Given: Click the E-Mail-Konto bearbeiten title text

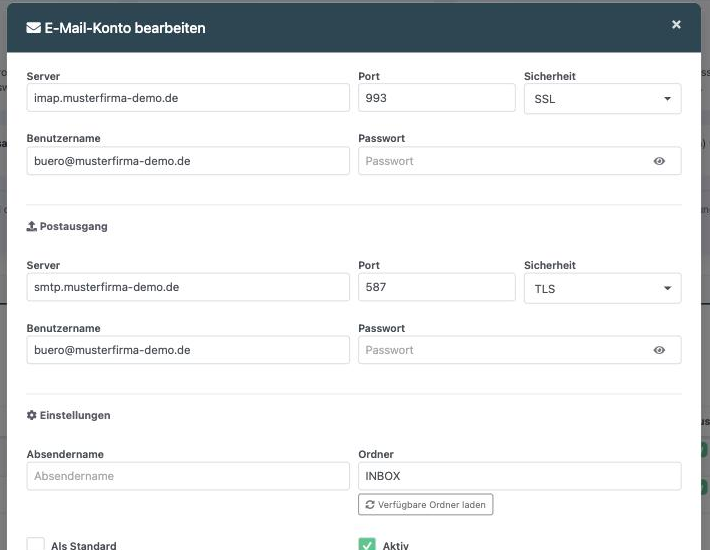Looking at the screenshot, I should [125, 28].
